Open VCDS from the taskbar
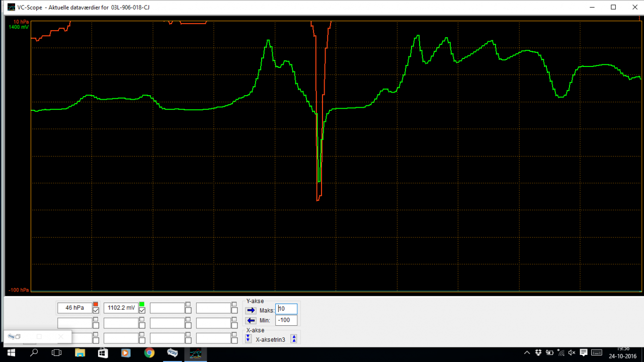Screen dimensions: 644x362 [172, 352]
